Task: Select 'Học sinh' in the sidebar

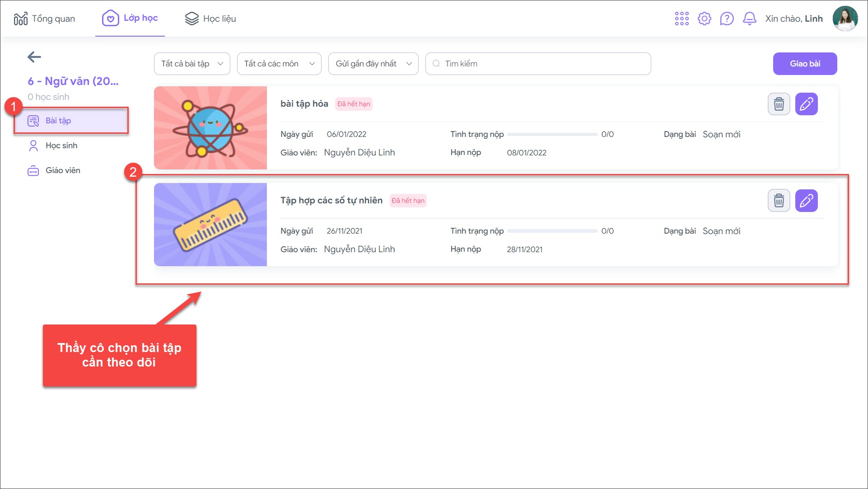Action: click(x=61, y=146)
